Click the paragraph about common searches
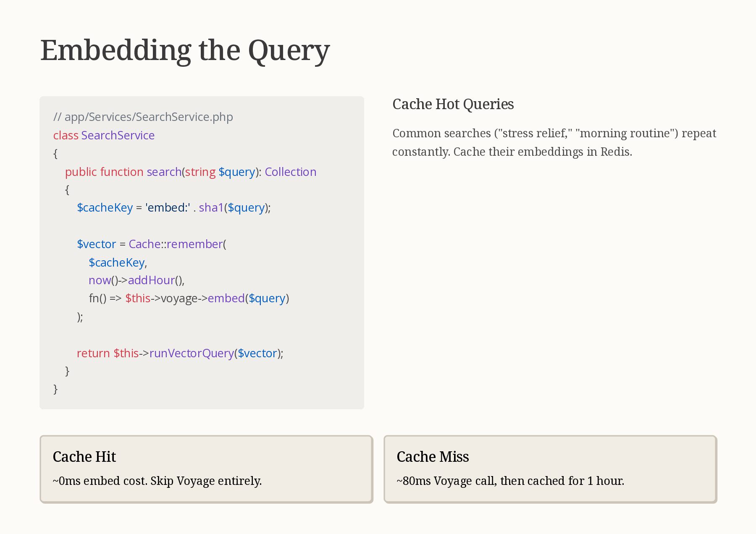Image resolution: width=756 pixels, height=534 pixels. coord(554,142)
